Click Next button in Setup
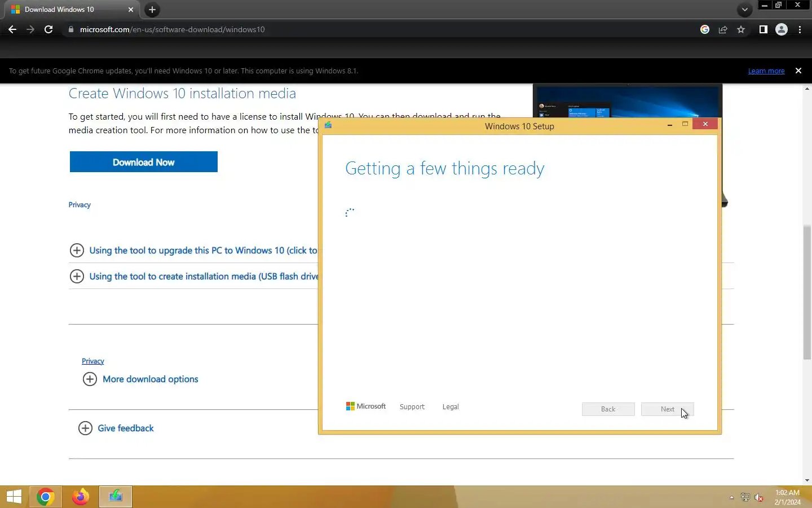This screenshot has height=508, width=812. [668, 409]
